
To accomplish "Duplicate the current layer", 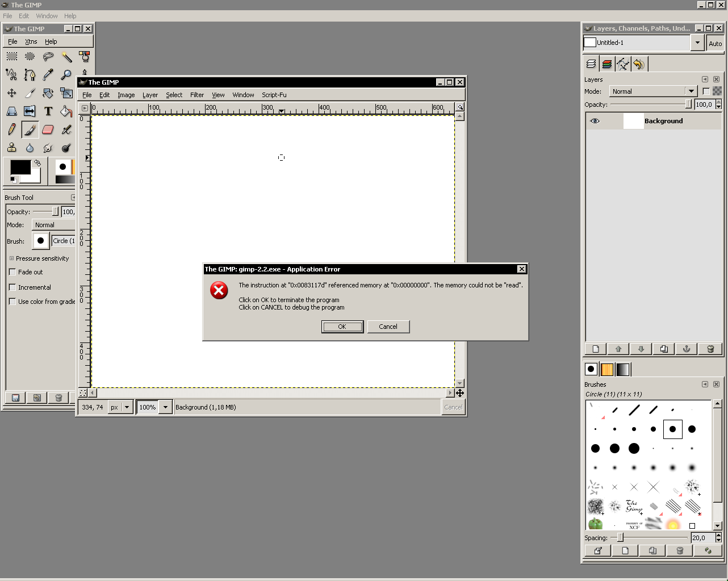I will pos(664,349).
